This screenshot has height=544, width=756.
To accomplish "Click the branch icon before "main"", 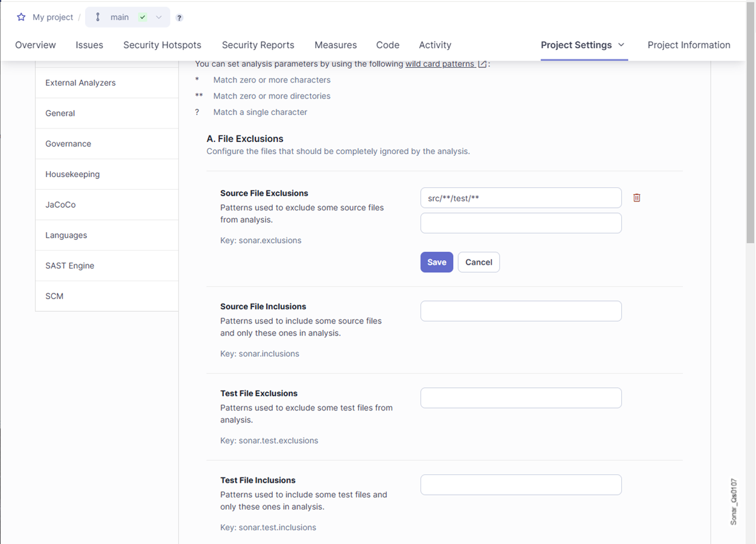I will (x=96, y=17).
